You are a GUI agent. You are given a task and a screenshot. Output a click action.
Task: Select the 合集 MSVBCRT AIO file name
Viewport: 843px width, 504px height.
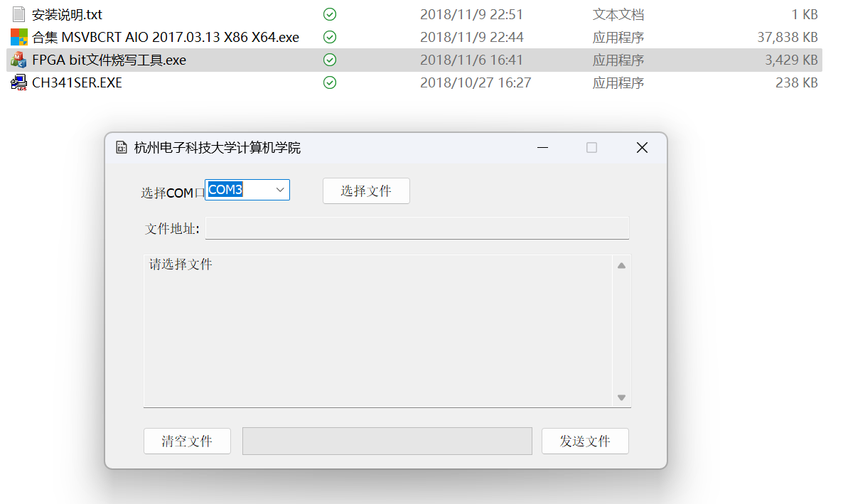165,37
